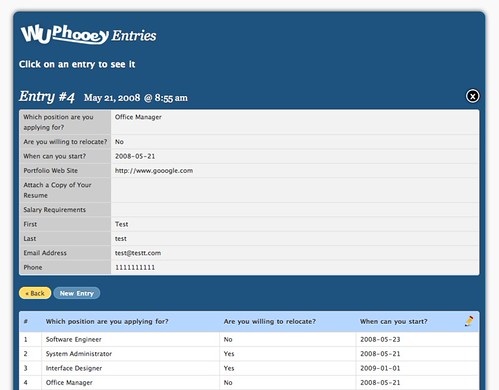499x390 pixels.
Task: Click the WuPhooey logo
Action: pos(65,34)
